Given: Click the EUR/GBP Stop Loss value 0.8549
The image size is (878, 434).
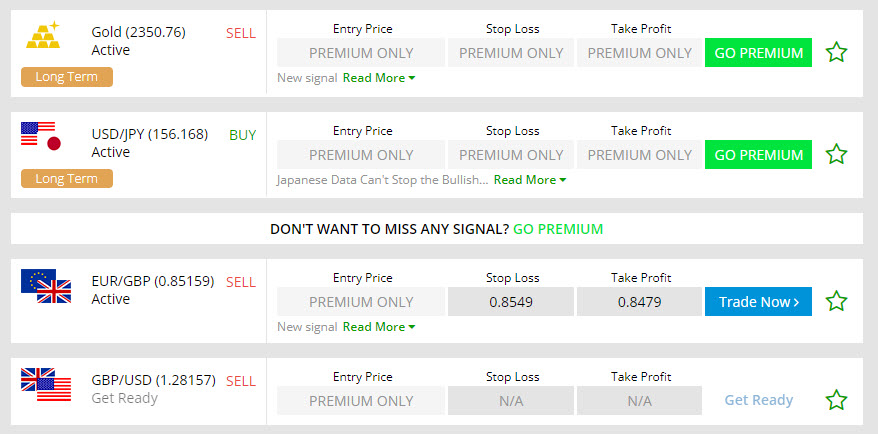Looking at the screenshot, I should coord(511,302).
